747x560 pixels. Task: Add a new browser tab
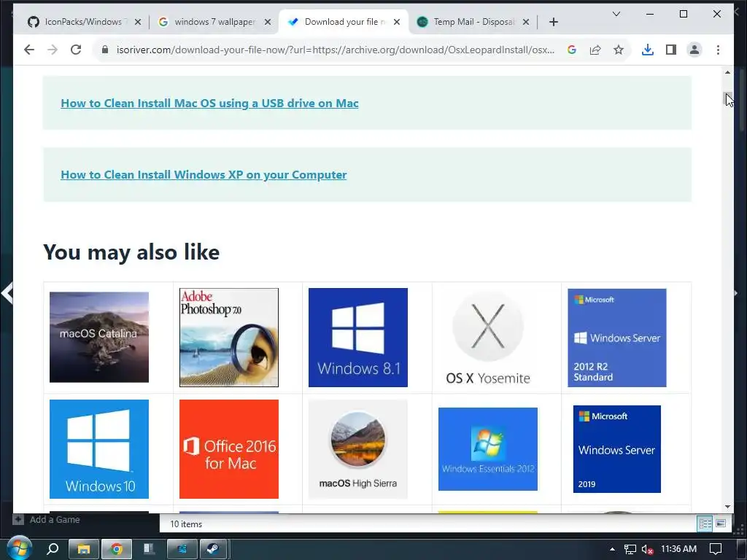[x=553, y=22]
